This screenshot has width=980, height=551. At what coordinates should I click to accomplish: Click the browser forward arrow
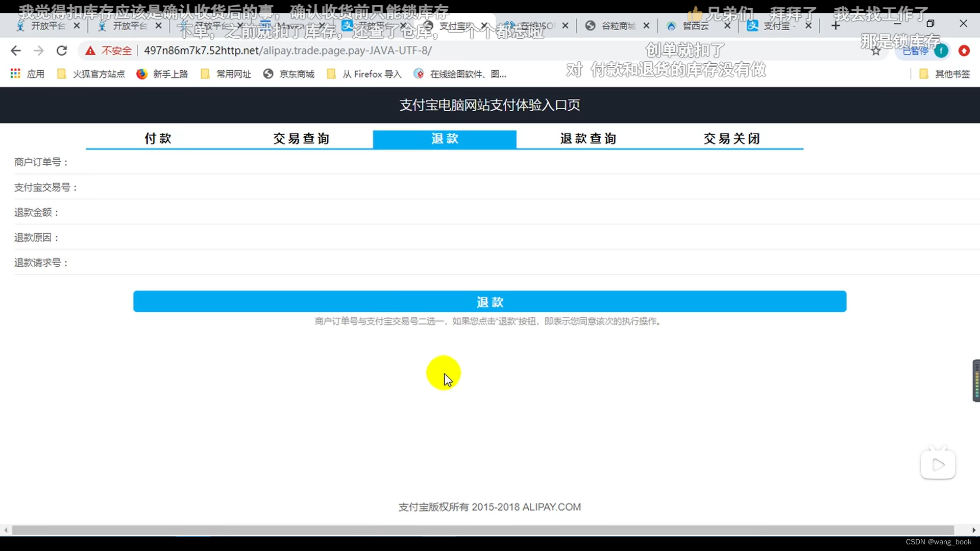(39, 51)
